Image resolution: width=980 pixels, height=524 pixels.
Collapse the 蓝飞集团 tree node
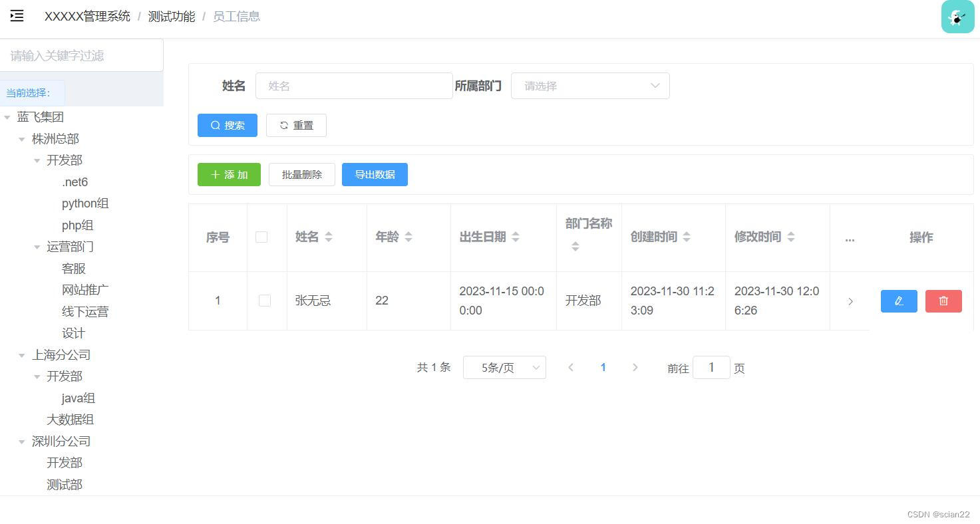tap(7, 117)
